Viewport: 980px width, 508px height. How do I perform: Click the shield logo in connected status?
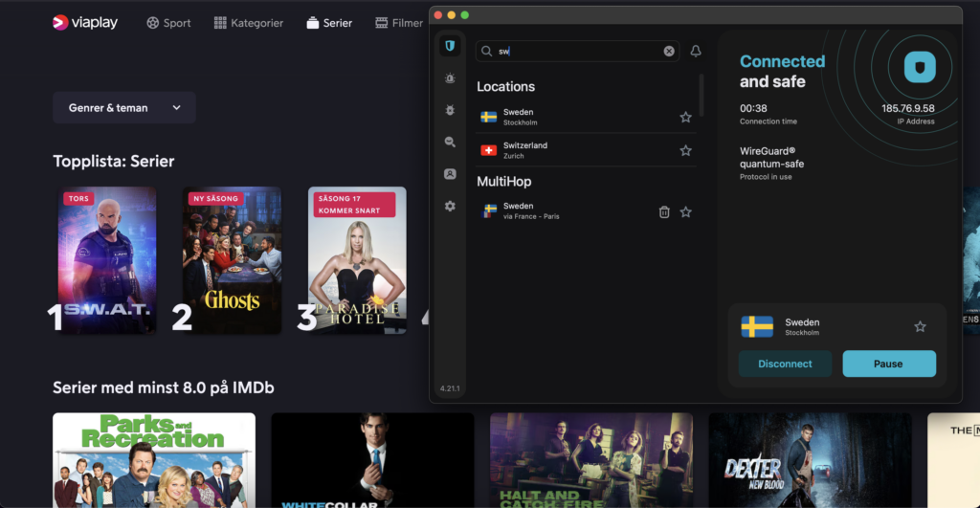tap(920, 67)
